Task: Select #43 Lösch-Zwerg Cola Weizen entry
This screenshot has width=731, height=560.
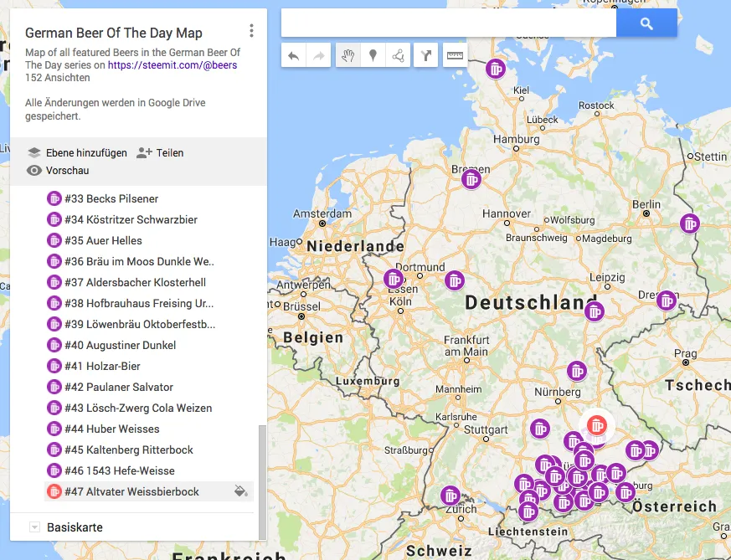Action: (x=138, y=408)
